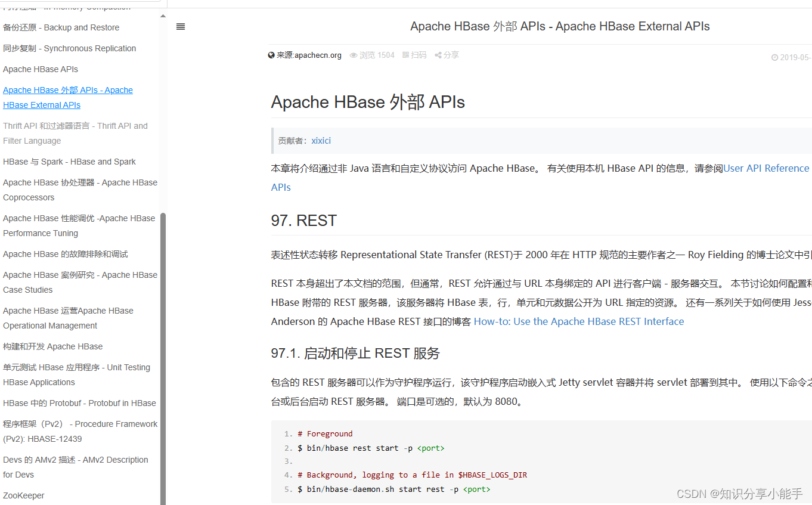Open 备份还原 - Backup and Restore
The width and height of the screenshot is (812, 505).
click(61, 27)
